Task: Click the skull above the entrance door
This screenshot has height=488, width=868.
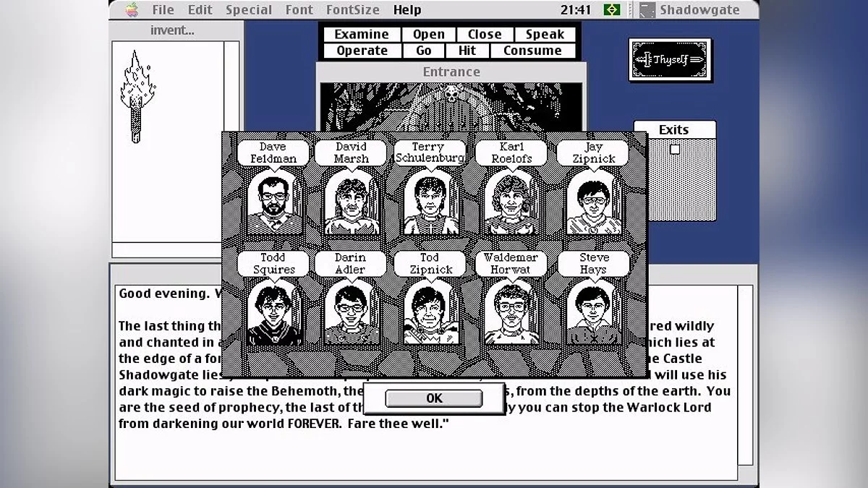Action: [451, 93]
